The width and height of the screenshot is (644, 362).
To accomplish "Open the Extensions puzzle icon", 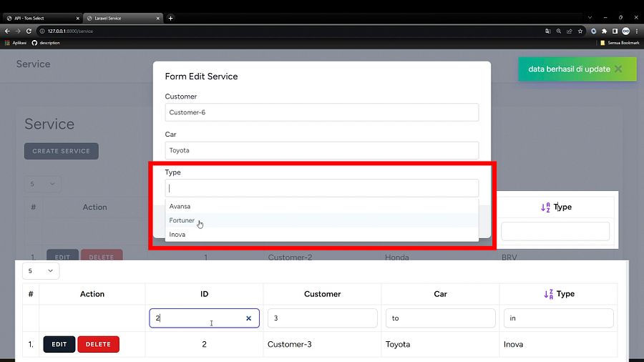I will pos(604,31).
